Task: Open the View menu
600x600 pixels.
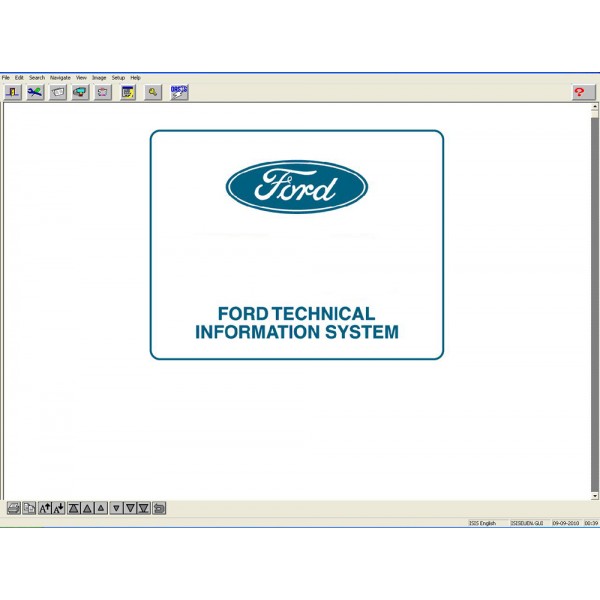Action: (x=81, y=78)
